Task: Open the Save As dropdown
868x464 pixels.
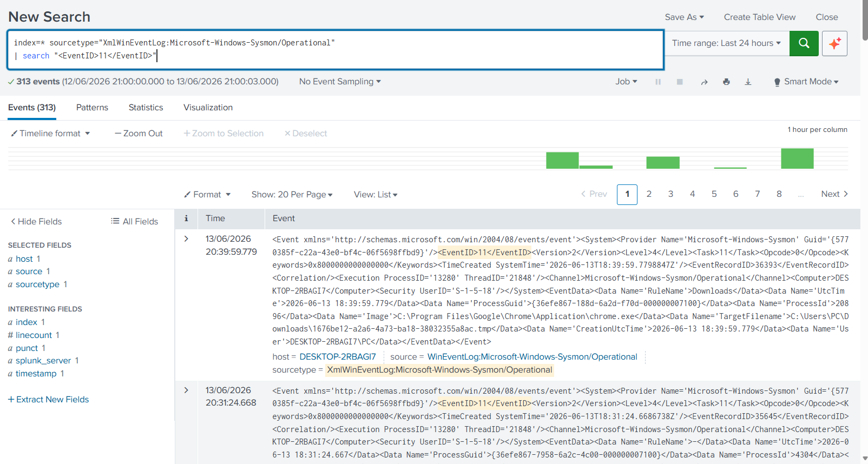Action: pyautogui.click(x=685, y=17)
